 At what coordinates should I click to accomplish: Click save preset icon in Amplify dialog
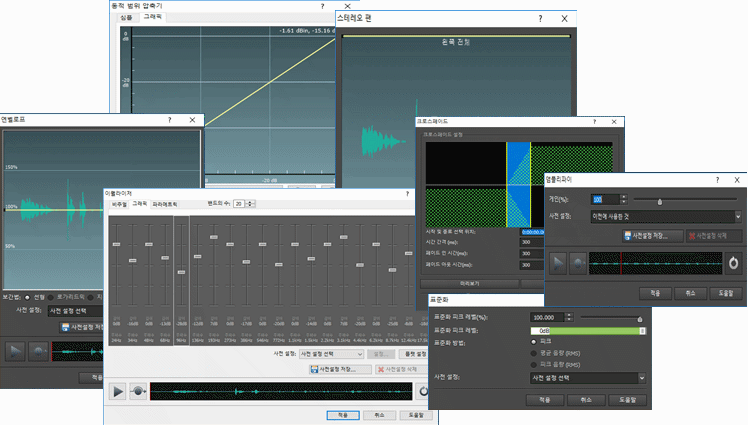[628, 236]
